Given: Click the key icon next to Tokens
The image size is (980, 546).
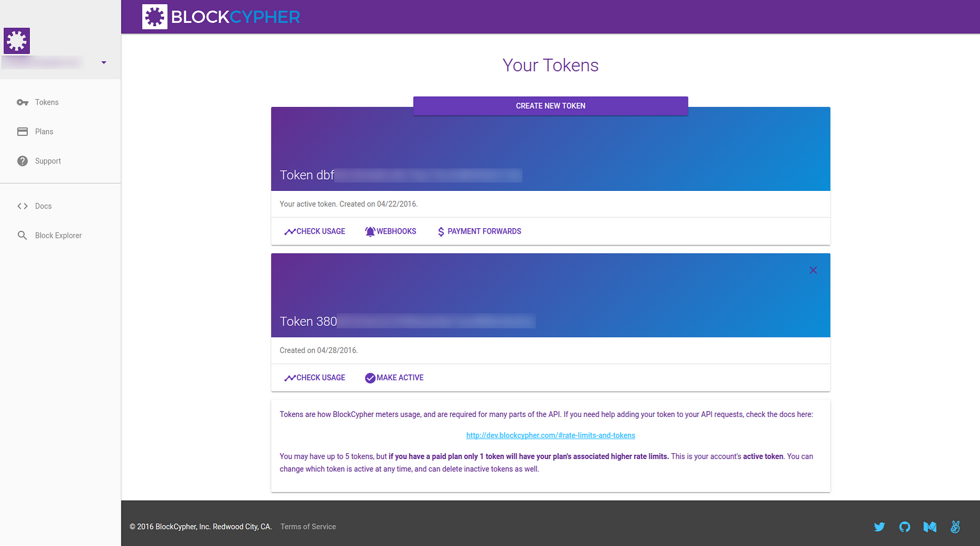Looking at the screenshot, I should coord(22,102).
